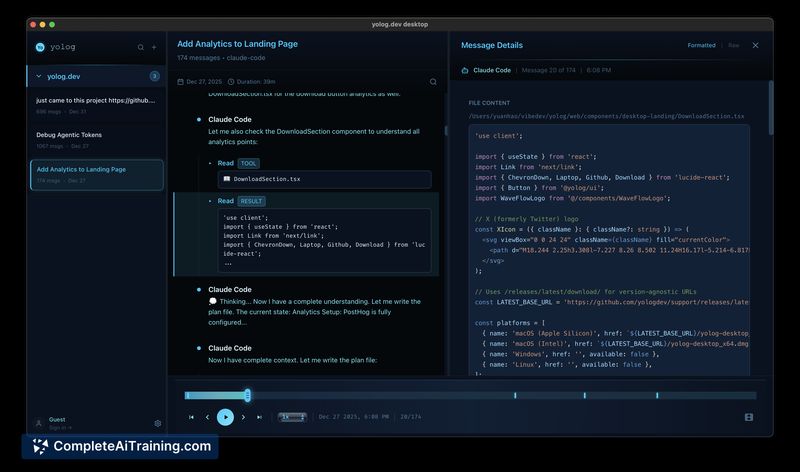The height and width of the screenshot is (472, 800).
Task: Open settings gear in sidebar footer
Action: click(158, 423)
